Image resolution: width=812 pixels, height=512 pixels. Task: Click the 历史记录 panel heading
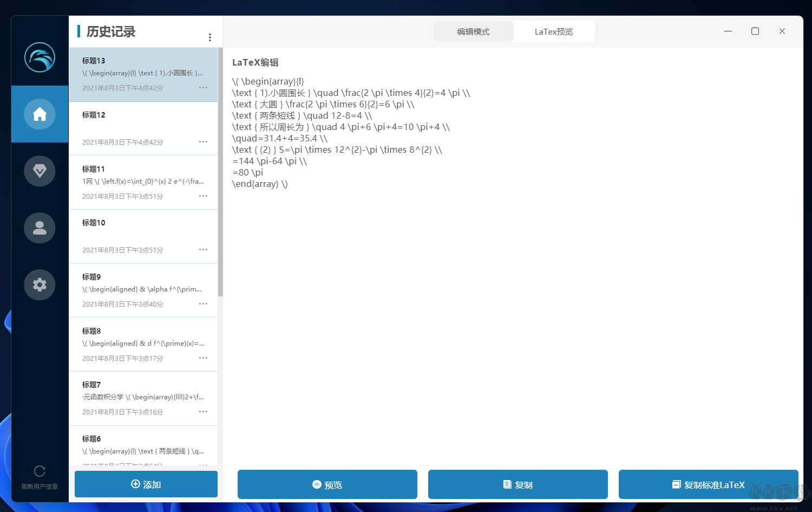[111, 31]
